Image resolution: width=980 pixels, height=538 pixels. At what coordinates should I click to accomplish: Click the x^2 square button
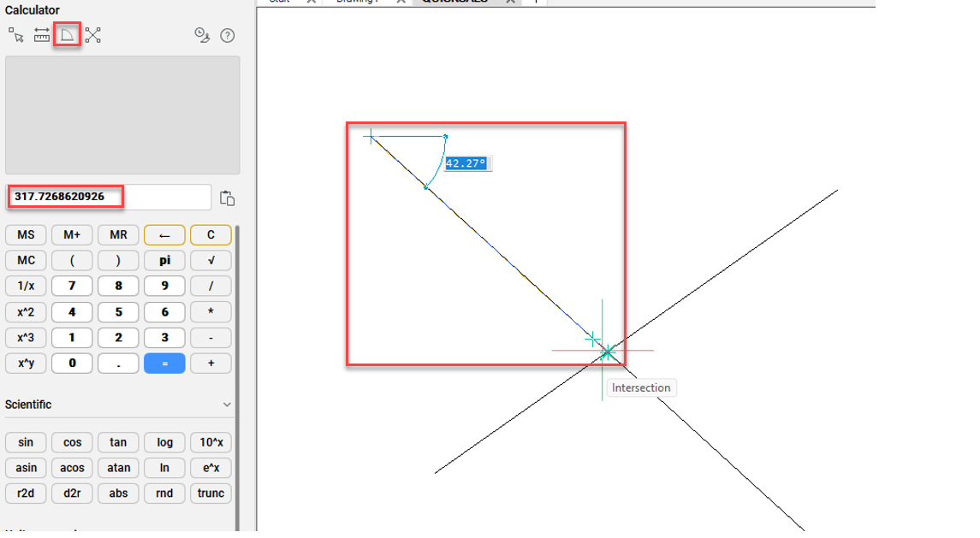tap(27, 312)
